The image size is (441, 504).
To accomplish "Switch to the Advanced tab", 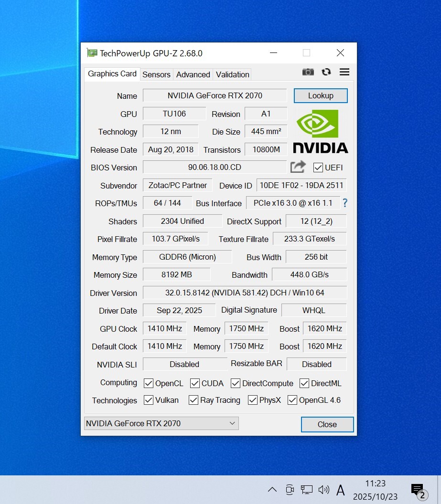I will pos(193,74).
